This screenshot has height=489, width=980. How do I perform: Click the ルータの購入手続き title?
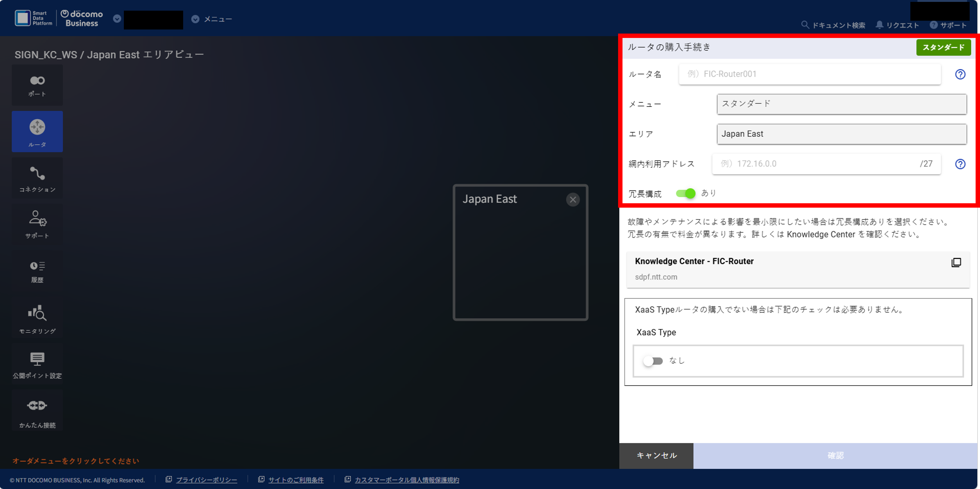pyautogui.click(x=669, y=47)
